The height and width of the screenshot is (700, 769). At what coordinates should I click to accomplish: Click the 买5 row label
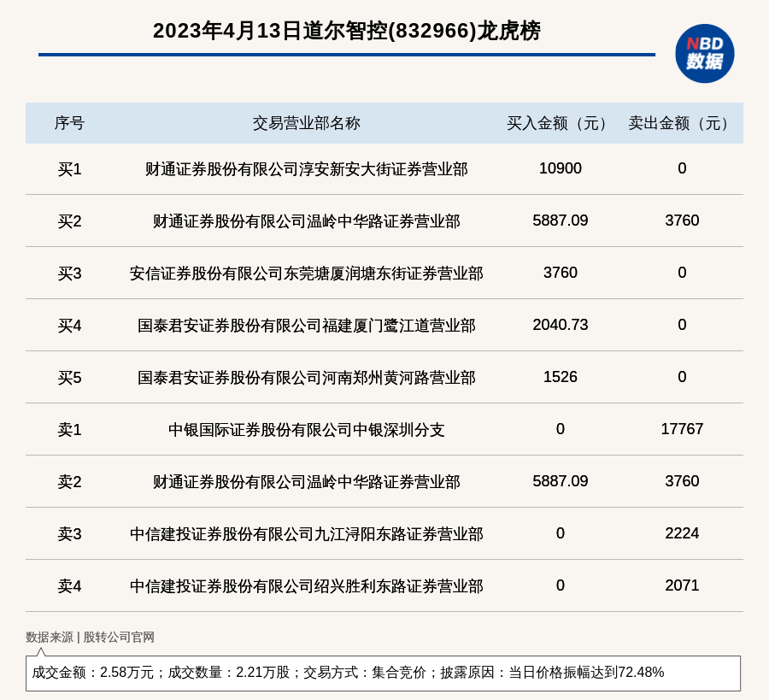click(69, 377)
